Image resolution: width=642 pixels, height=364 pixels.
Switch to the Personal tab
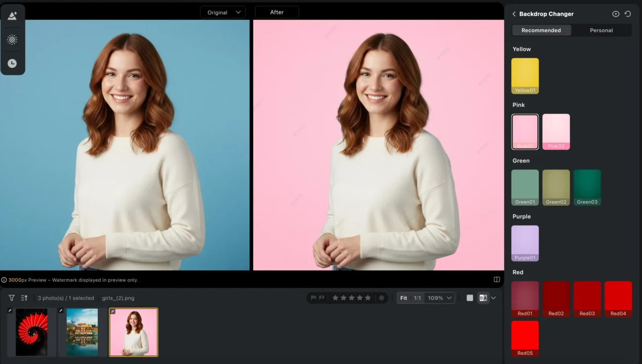601,30
